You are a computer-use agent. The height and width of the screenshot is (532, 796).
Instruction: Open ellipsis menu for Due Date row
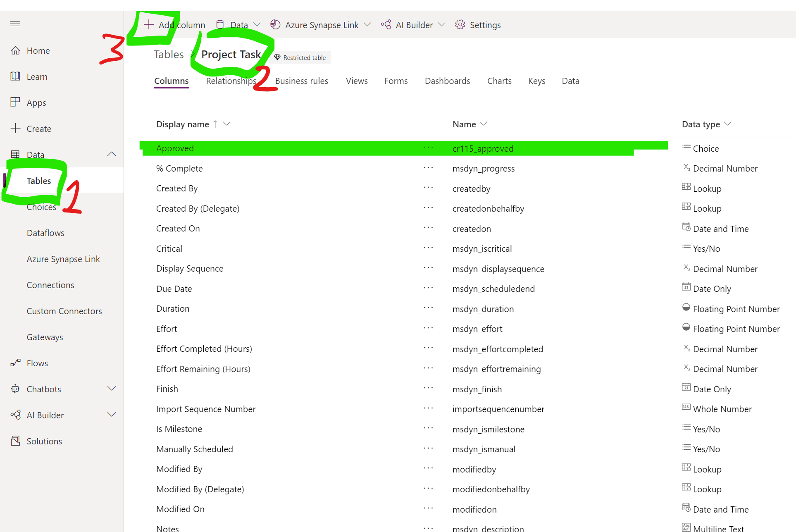(428, 288)
